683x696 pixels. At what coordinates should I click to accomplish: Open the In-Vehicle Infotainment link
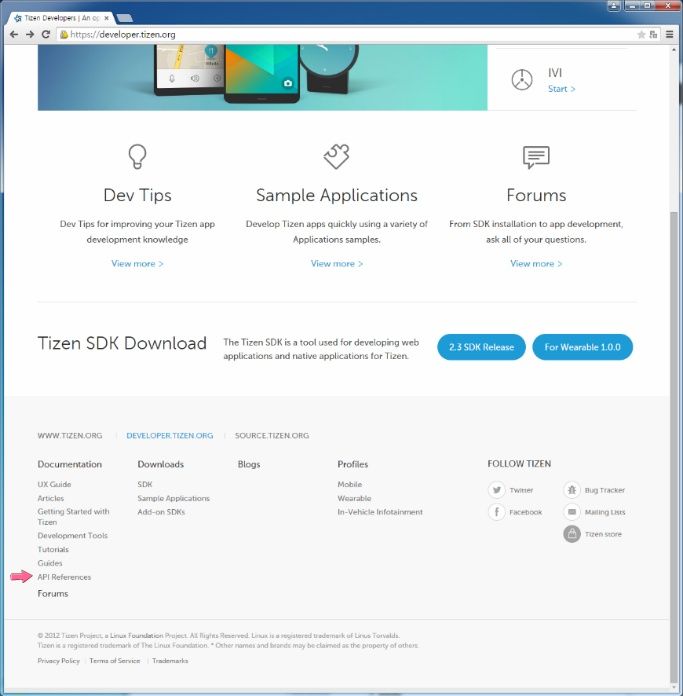380,512
